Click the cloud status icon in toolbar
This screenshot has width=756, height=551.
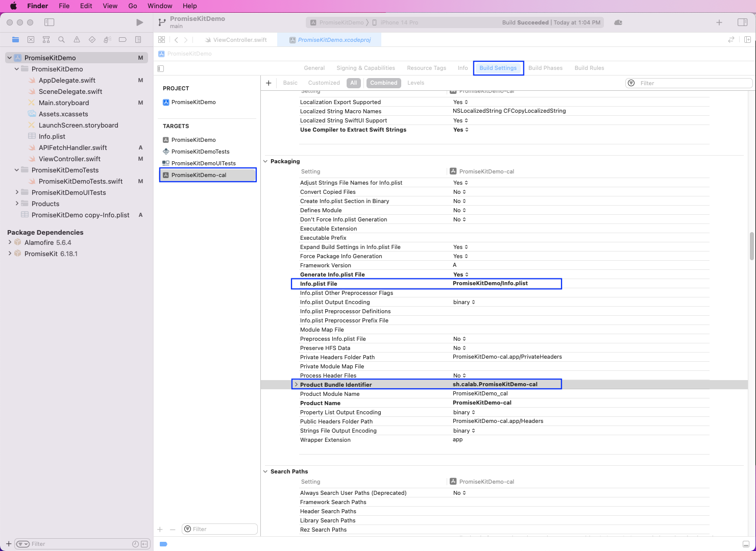click(x=618, y=22)
